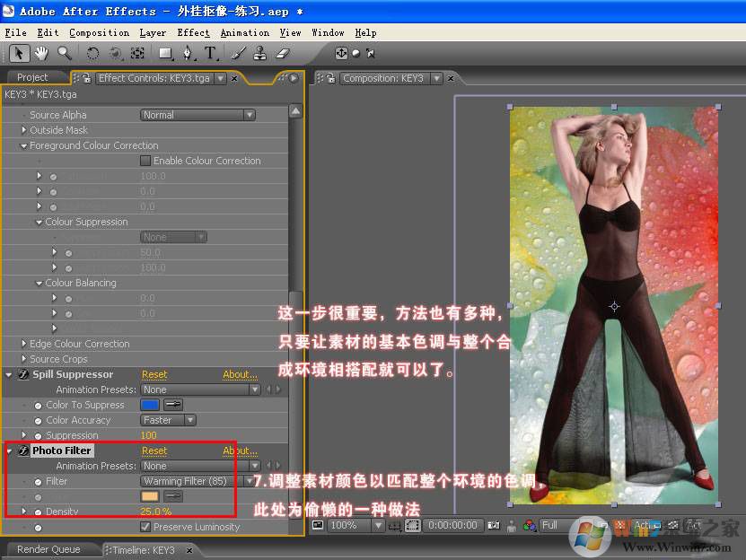Reset the Spill Suppressor effect

pyautogui.click(x=154, y=374)
